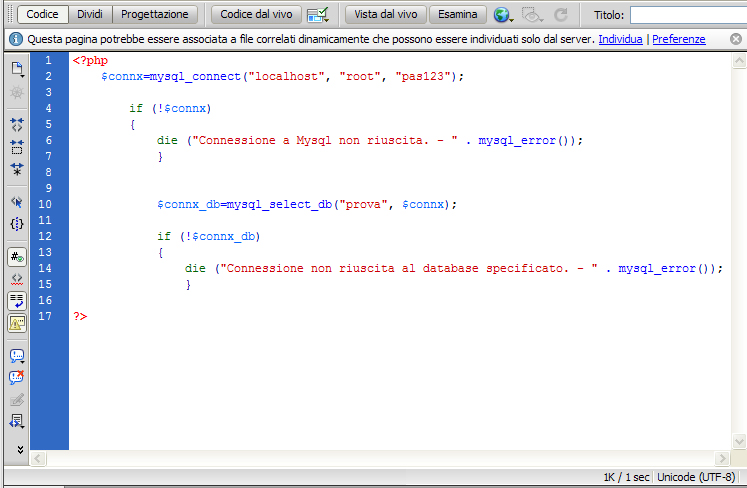Click the refresh design view icon
Viewport: 747px width, 488px height.
point(561,15)
